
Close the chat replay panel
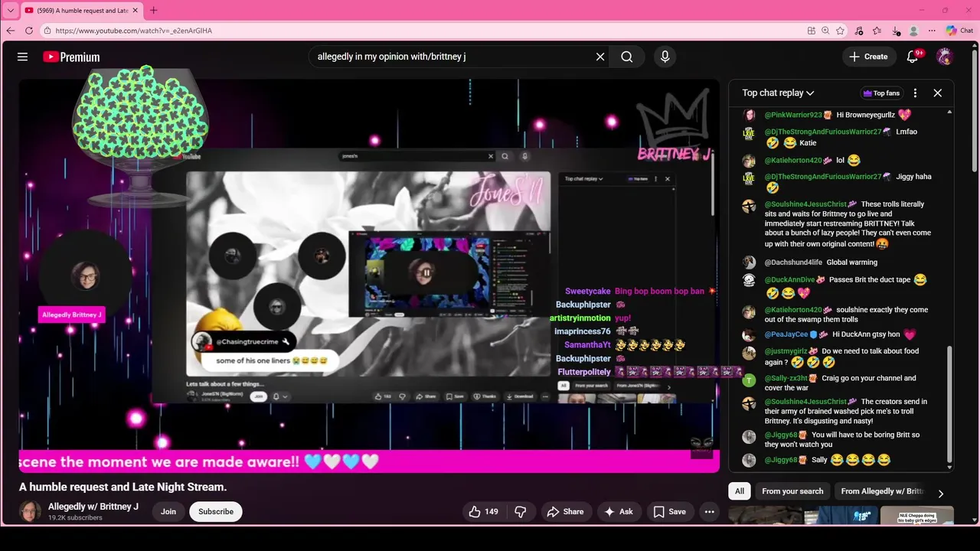click(937, 93)
